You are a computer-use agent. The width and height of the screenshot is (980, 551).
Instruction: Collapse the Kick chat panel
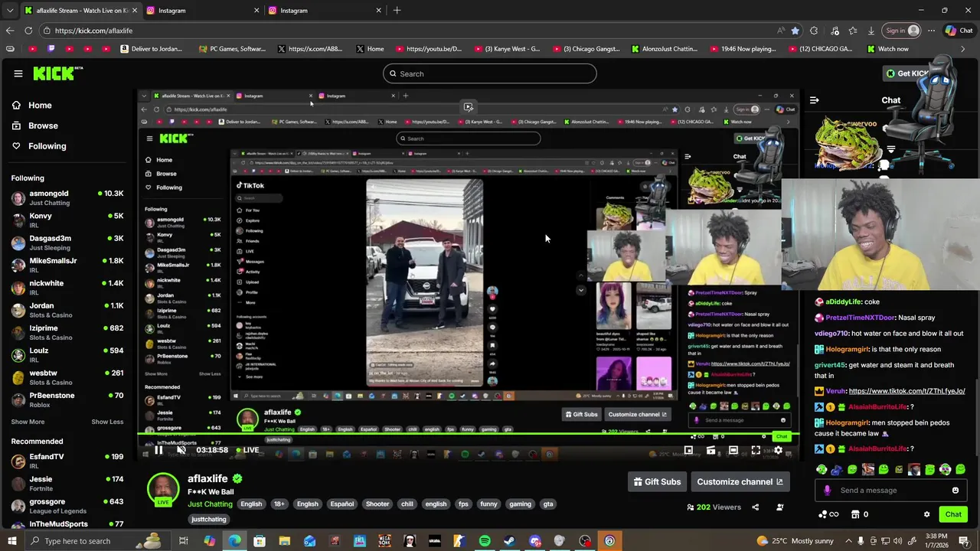[814, 99]
